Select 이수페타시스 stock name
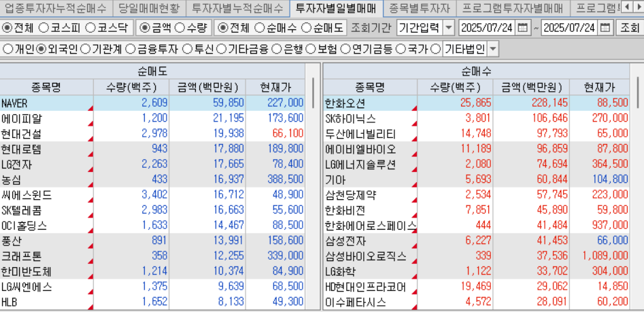The width and height of the screenshot is (644, 312). [355, 302]
